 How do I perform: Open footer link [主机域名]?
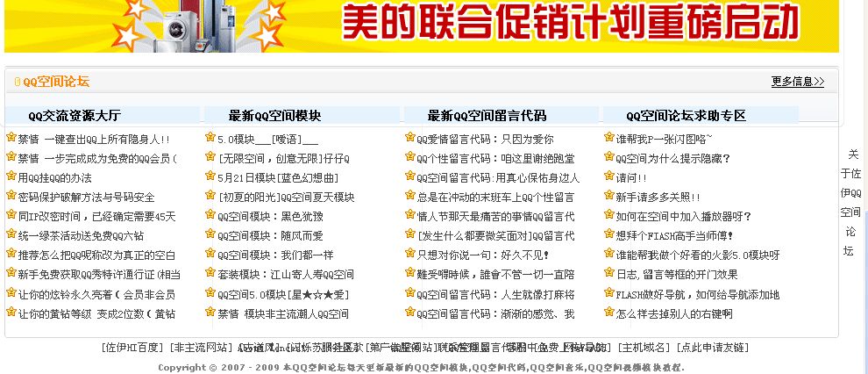(x=644, y=348)
